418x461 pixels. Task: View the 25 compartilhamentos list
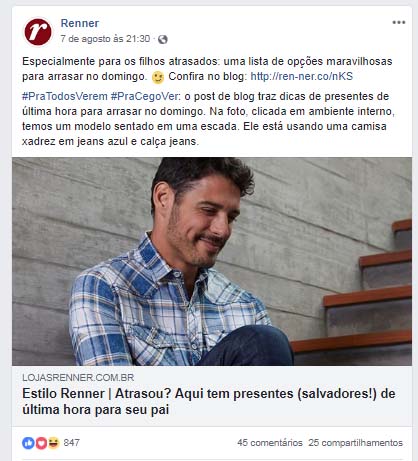(x=355, y=443)
